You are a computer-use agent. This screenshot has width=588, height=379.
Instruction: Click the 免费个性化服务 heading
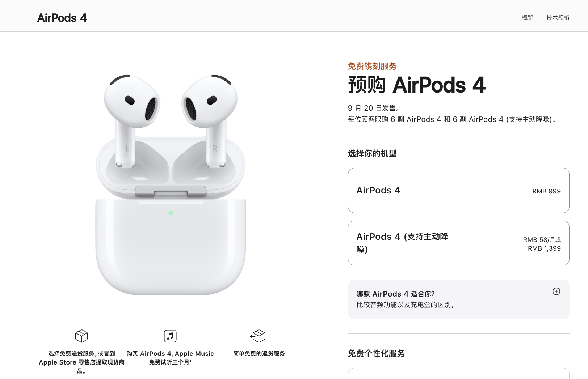click(x=376, y=353)
